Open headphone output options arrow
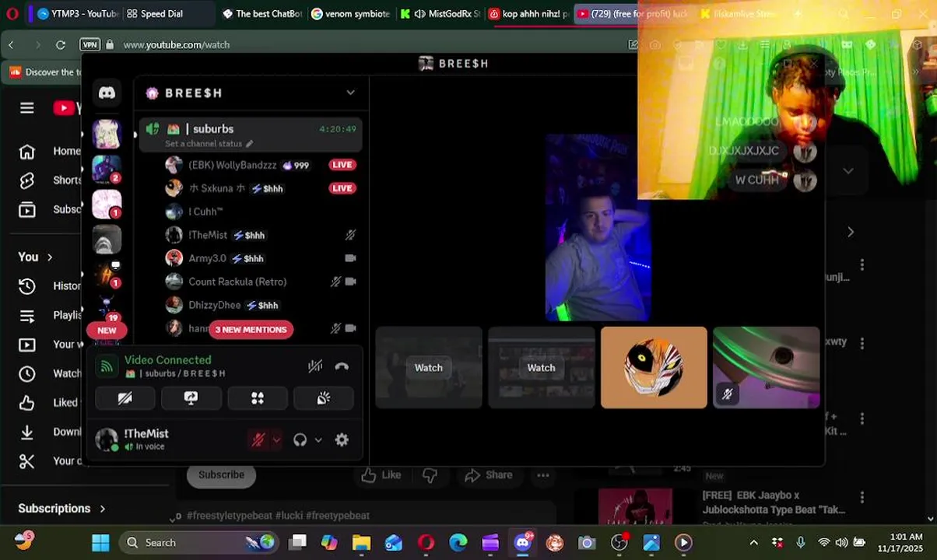The width and height of the screenshot is (937, 560). tap(318, 440)
